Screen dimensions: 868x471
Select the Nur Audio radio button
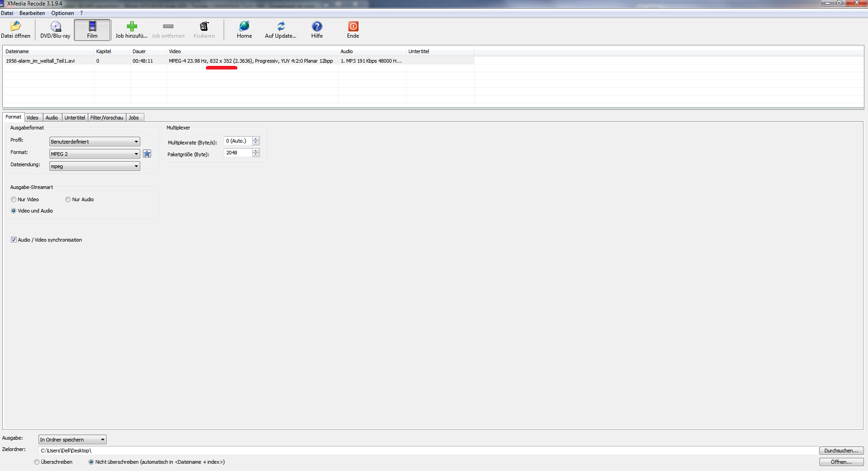pos(68,199)
